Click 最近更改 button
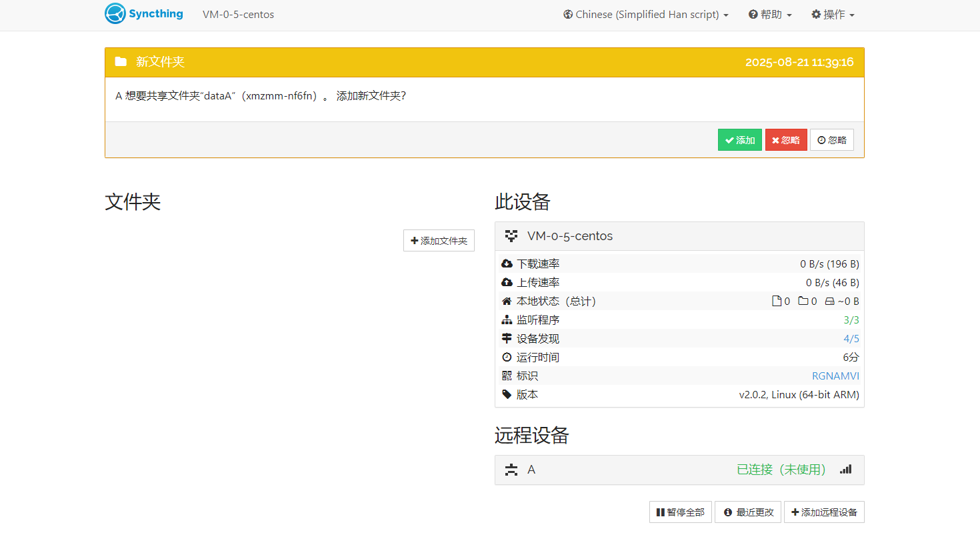 748,512
